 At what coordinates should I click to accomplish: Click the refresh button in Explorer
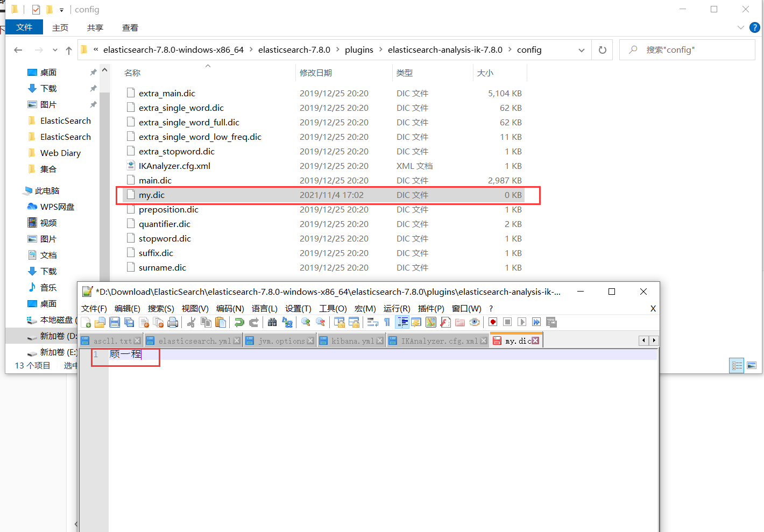click(x=602, y=49)
